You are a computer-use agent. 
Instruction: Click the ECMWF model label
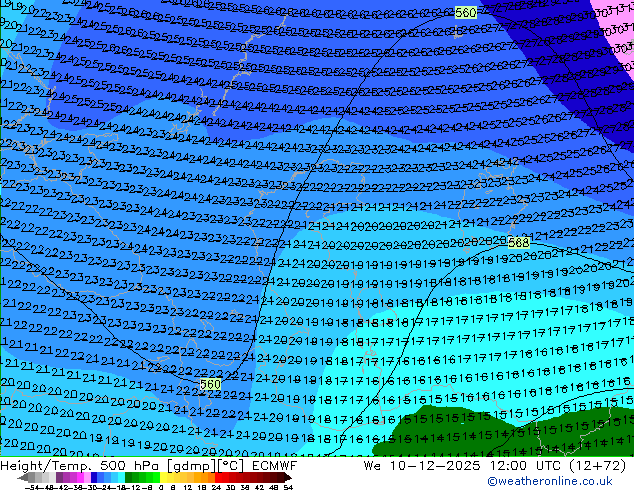pos(275,466)
